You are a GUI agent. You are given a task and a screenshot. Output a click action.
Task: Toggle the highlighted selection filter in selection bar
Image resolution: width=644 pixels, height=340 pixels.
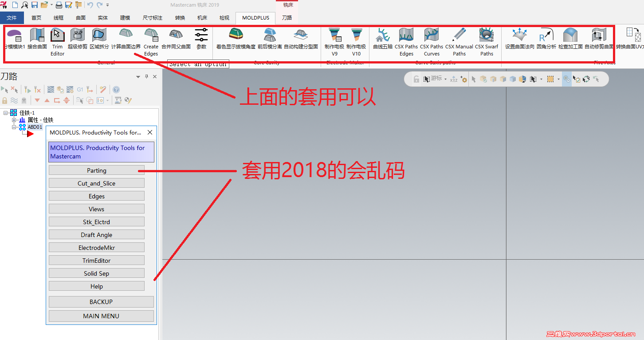pyautogui.click(x=567, y=79)
